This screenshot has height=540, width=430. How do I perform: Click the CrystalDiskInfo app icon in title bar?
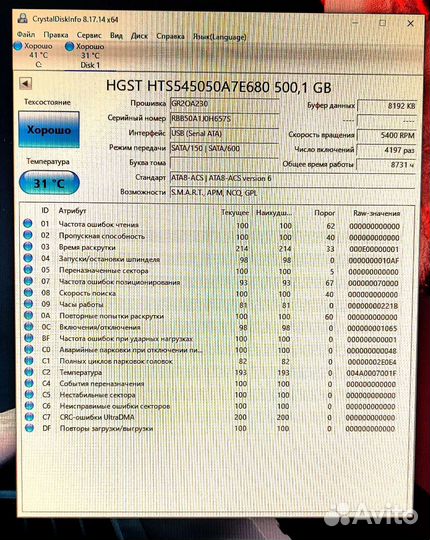click(x=23, y=18)
